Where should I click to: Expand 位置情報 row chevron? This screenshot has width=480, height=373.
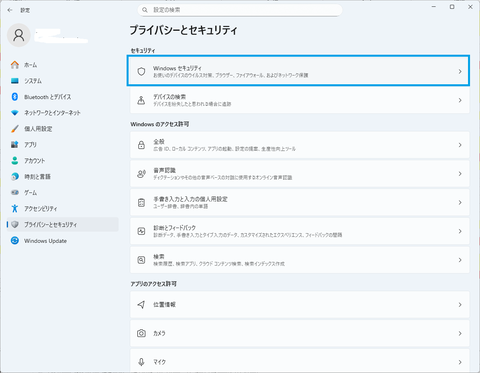pyautogui.click(x=460, y=305)
